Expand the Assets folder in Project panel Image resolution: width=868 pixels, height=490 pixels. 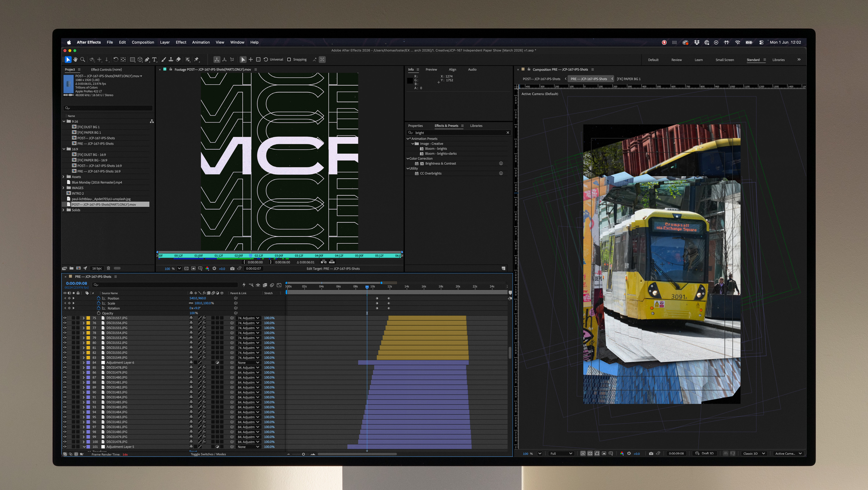(63, 177)
